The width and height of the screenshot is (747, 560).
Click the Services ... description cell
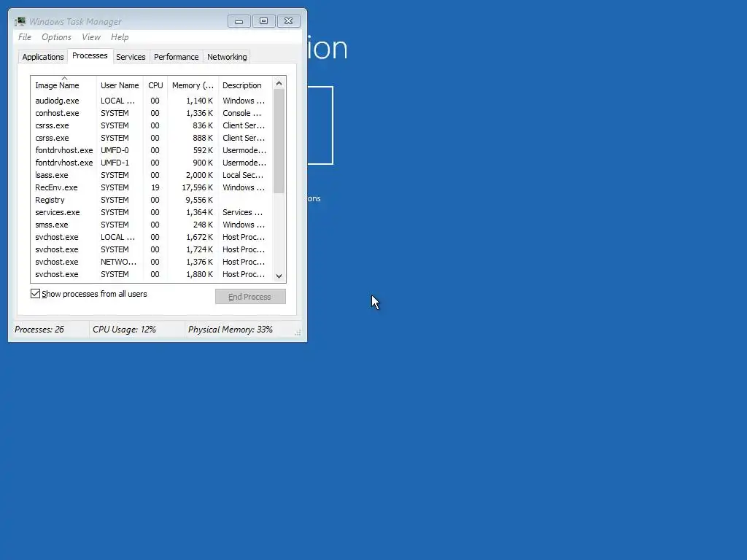click(242, 212)
